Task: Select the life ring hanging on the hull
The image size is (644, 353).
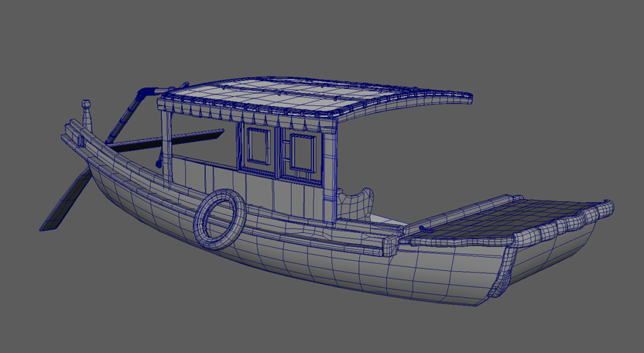Action: pos(219,219)
